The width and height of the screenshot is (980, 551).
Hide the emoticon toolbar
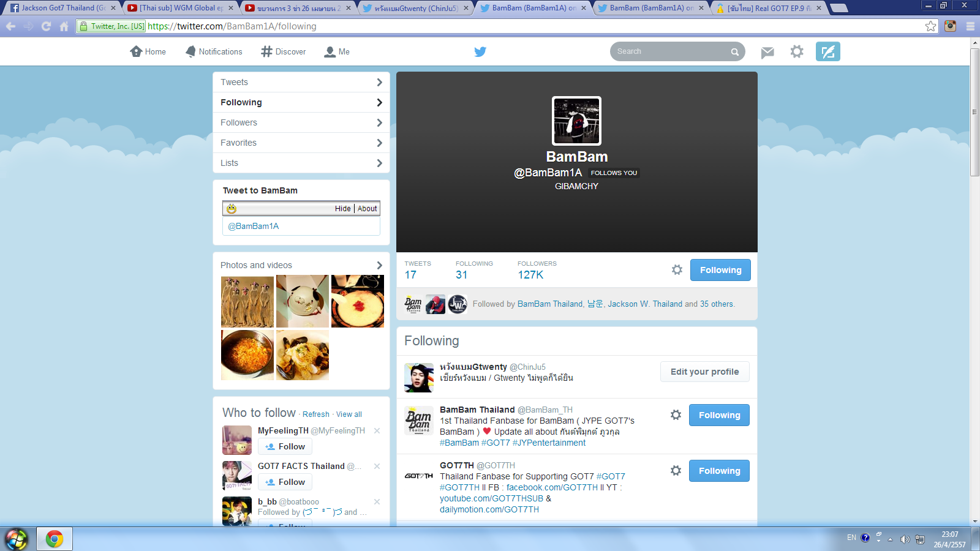[x=343, y=209]
